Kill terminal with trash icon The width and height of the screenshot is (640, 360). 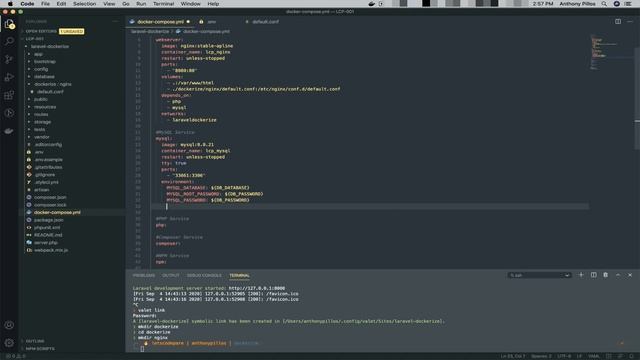coord(606,275)
